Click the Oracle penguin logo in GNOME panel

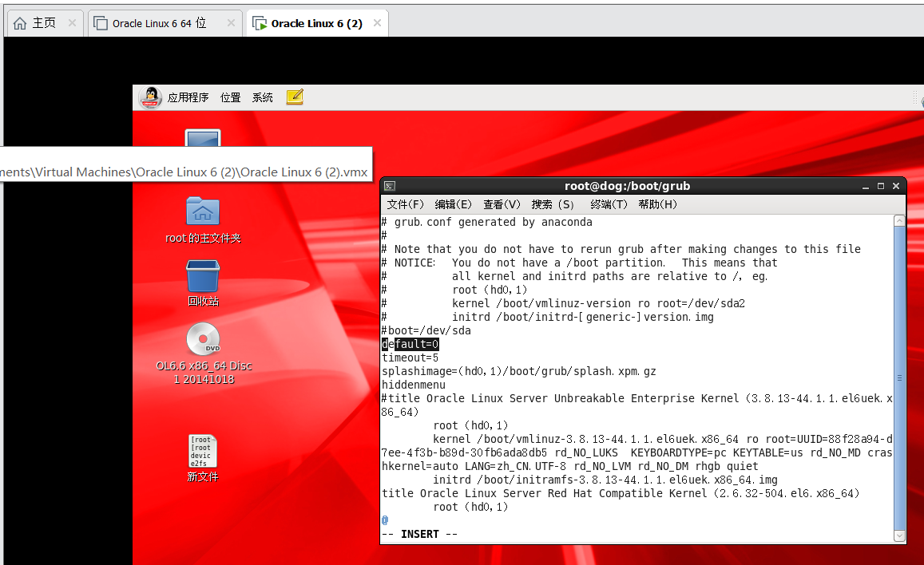pyautogui.click(x=150, y=97)
